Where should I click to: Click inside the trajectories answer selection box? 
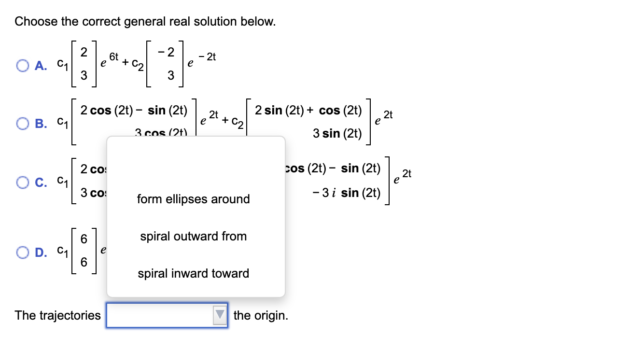(x=159, y=315)
